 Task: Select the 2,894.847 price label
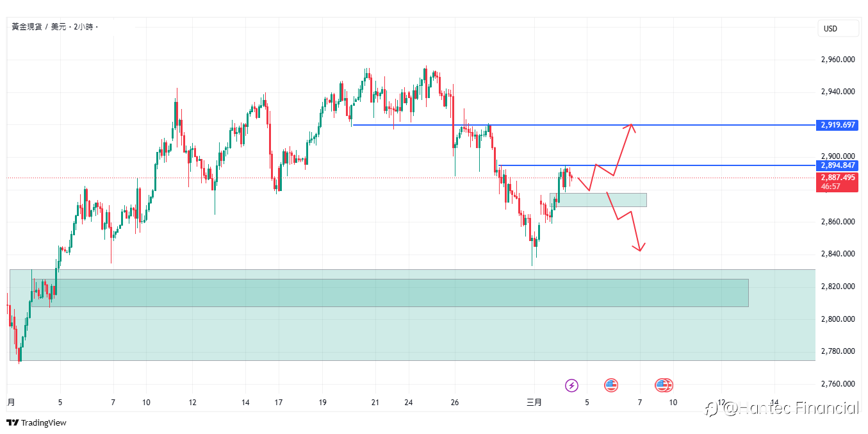click(x=838, y=165)
